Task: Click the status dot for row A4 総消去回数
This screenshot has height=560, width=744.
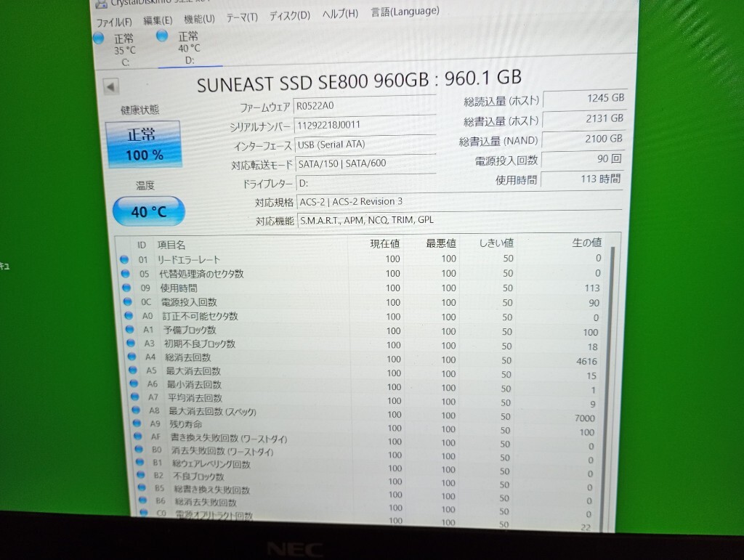Action: 132,357
